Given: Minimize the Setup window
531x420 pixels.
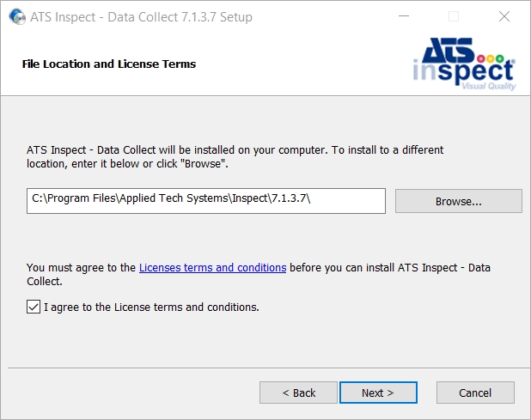Looking at the screenshot, I should tap(403, 16).
